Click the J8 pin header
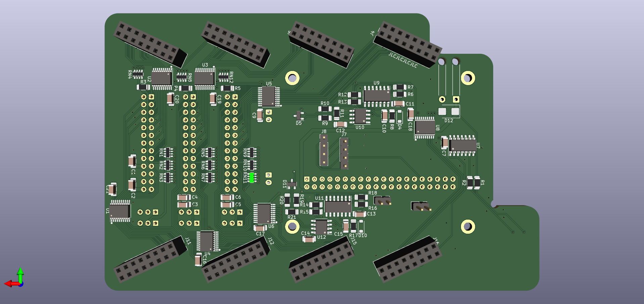Image resolution: width=644 pixels, height=304 pixels. tap(324, 150)
